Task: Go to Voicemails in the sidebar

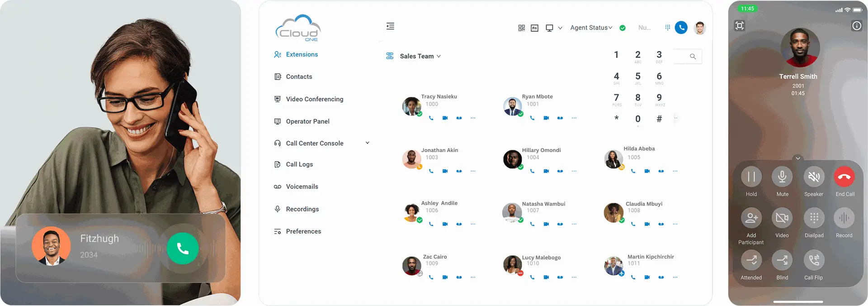Action: click(302, 186)
